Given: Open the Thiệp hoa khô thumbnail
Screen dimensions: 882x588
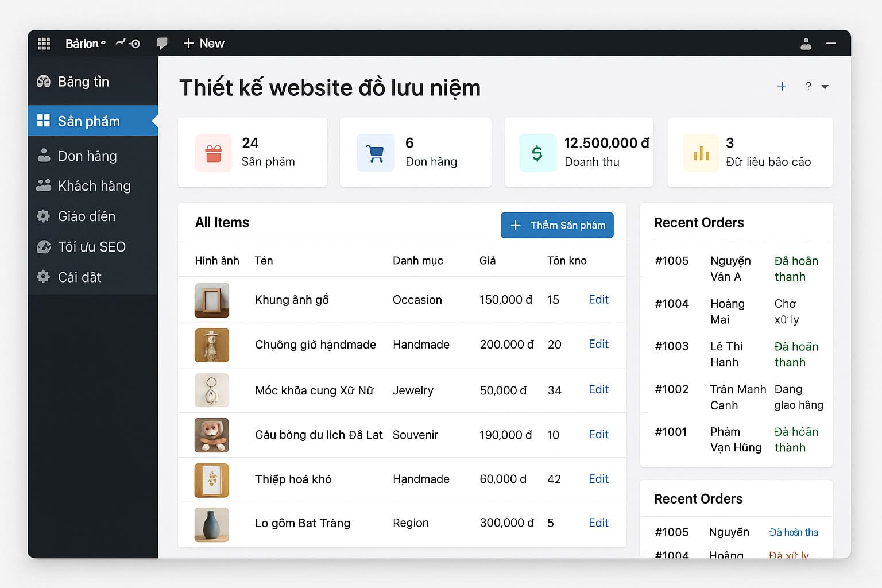Looking at the screenshot, I should pos(212,480).
